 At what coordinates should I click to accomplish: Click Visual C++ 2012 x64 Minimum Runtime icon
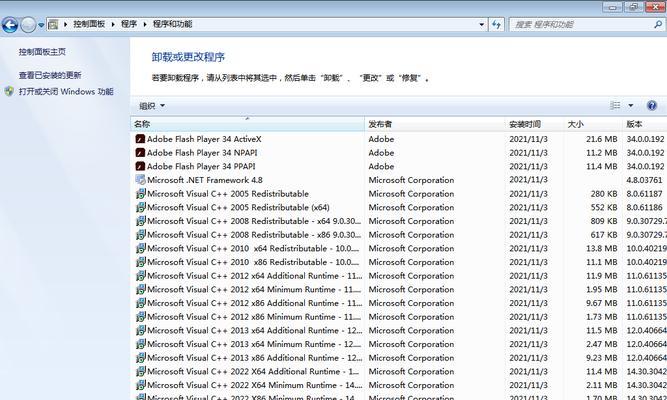point(140,289)
